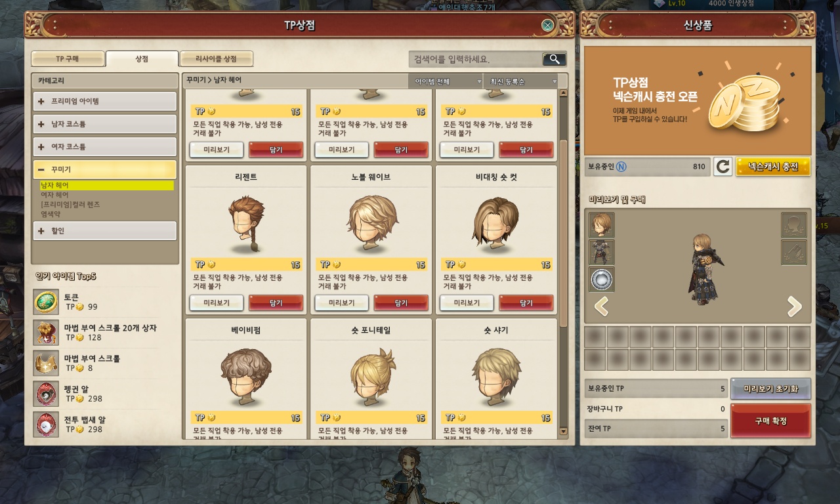840x504 pixels.
Task: Rotate preview character with right arrow
Action: tap(794, 306)
